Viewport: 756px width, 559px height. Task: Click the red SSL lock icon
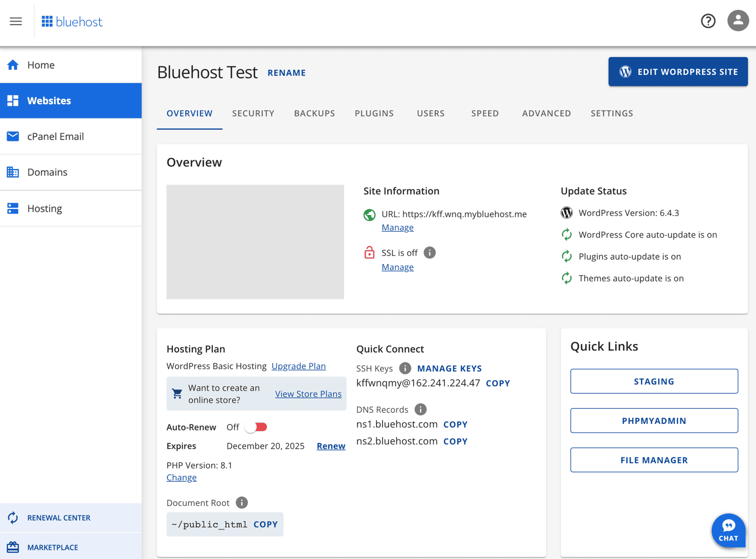tap(369, 252)
